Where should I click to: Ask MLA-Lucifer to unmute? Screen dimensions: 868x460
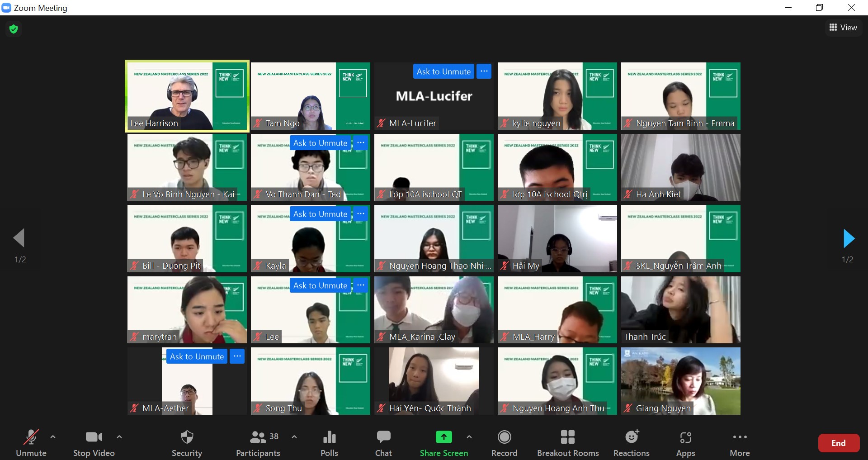443,71
